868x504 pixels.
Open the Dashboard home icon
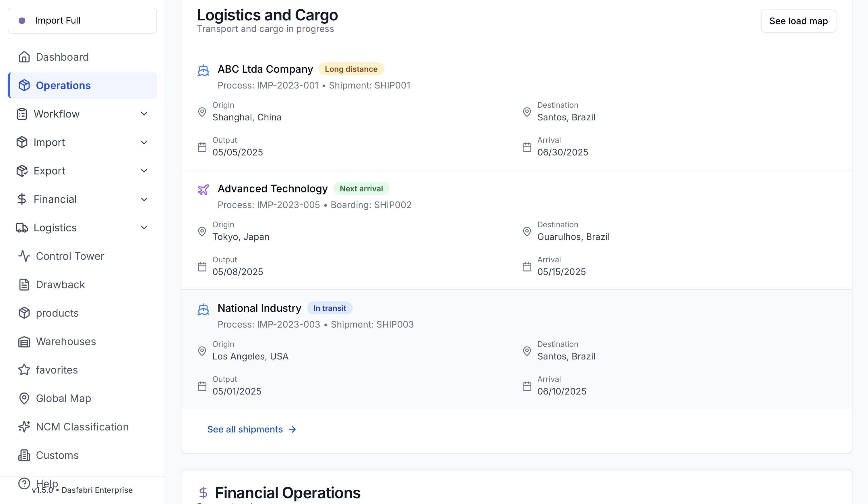(24, 57)
